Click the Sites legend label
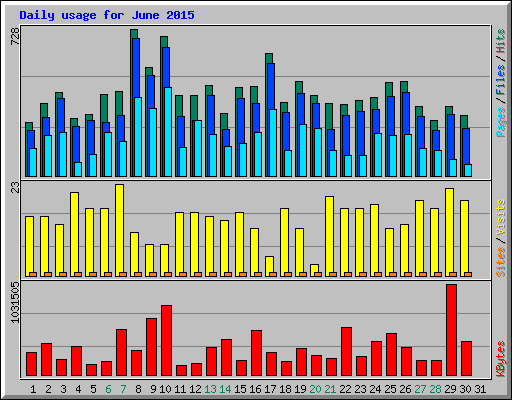Viewport: 512px width, 400px height. 501,262
